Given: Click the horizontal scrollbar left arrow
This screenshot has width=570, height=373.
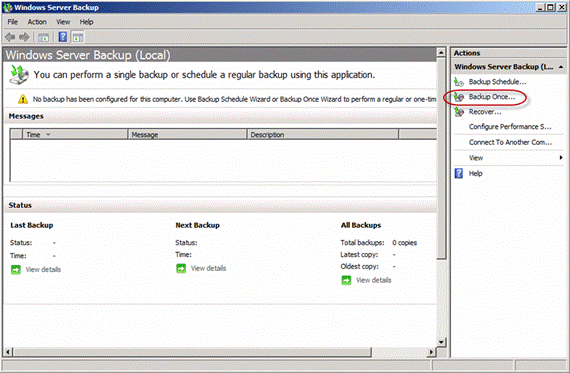Looking at the screenshot, I should pyautogui.click(x=8, y=352).
